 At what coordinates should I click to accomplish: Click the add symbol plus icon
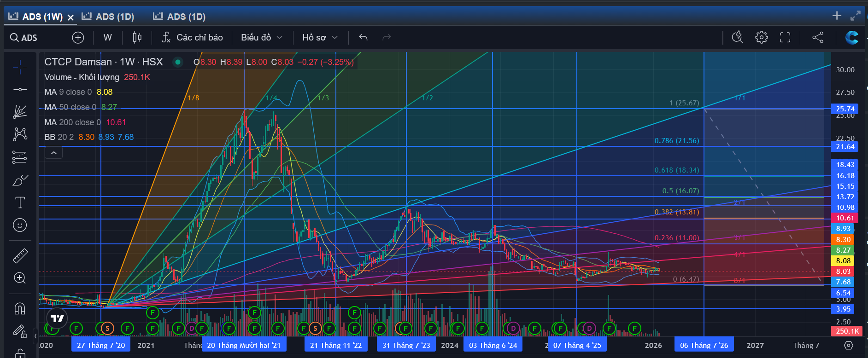[78, 38]
